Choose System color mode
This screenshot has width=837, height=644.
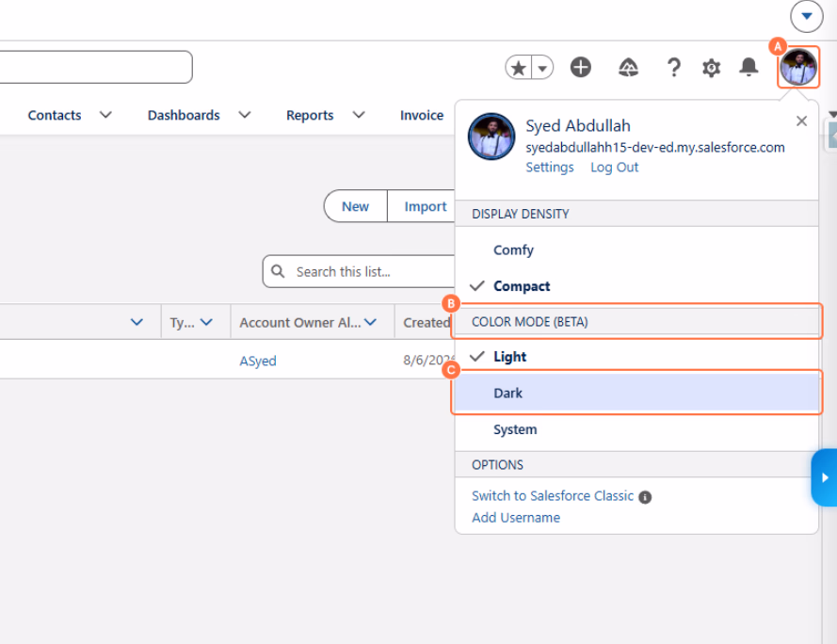(x=636, y=429)
